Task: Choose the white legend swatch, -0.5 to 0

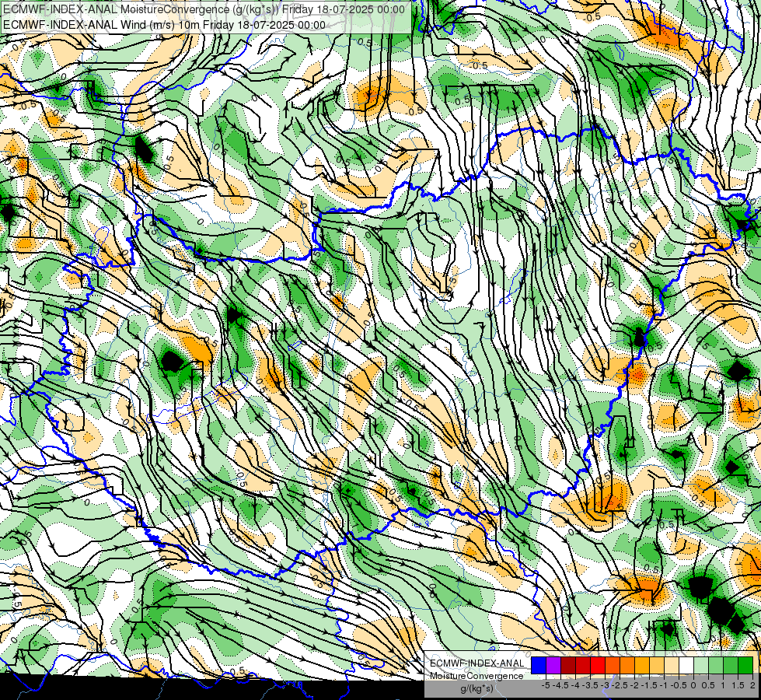Action: (686, 665)
